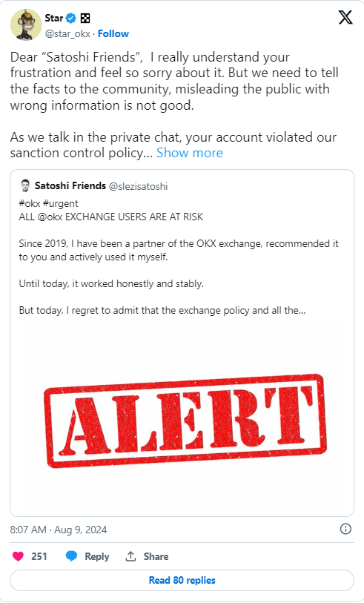The image size is (364, 603).
Task: Open the Read 80 replies button
Action: (x=182, y=580)
